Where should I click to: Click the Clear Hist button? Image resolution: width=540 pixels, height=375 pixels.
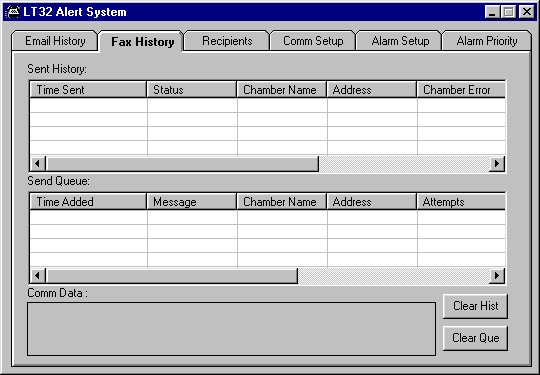[475, 306]
